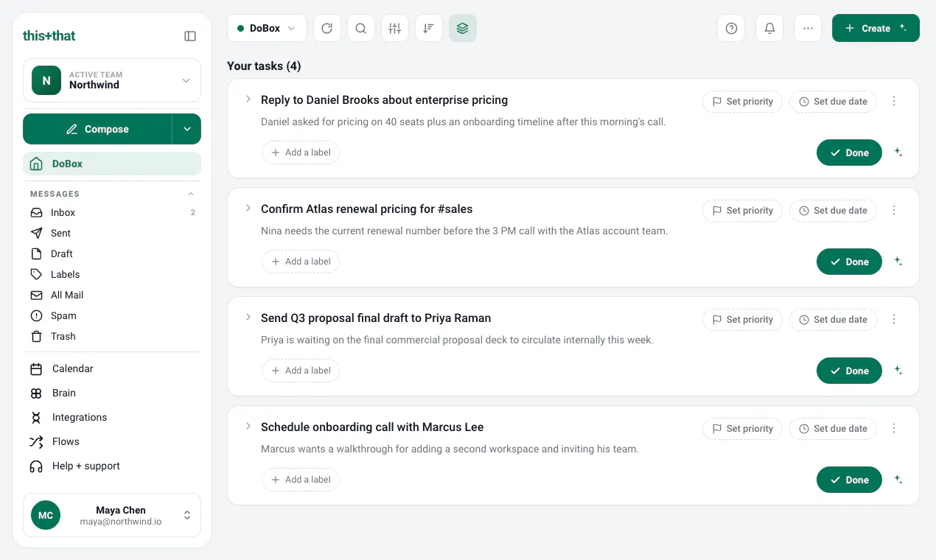The height and width of the screenshot is (560, 936).
Task: Click the AI sparkle icon beside Daniel Brooks task
Action: [x=898, y=153]
